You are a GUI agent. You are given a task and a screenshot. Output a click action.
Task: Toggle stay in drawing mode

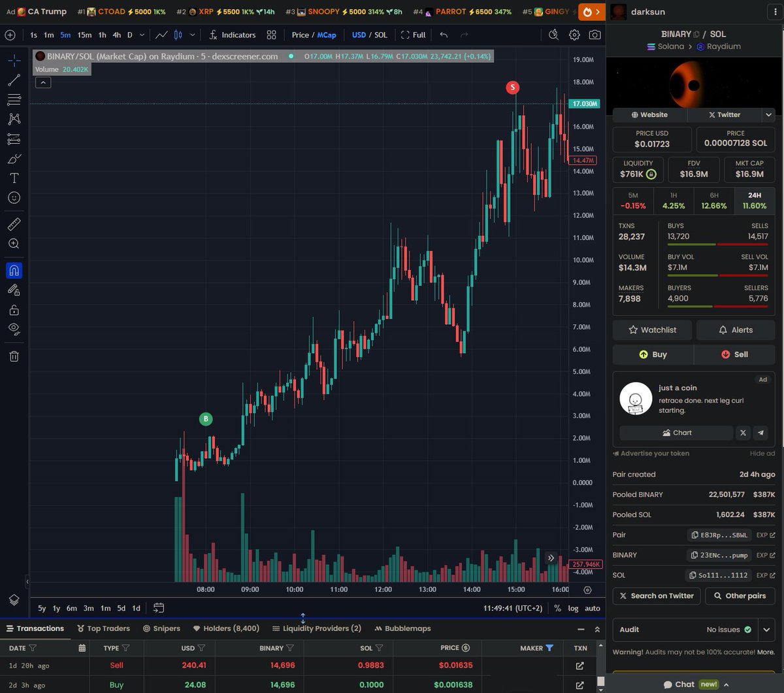point(14,290)
